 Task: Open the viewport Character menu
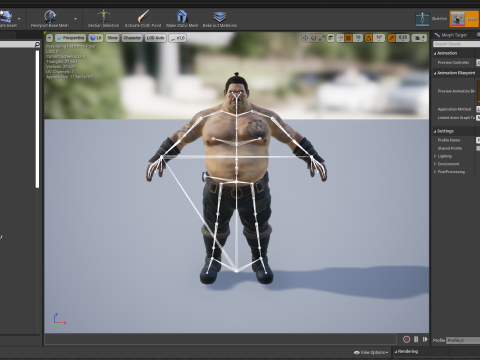click(132, 38)
